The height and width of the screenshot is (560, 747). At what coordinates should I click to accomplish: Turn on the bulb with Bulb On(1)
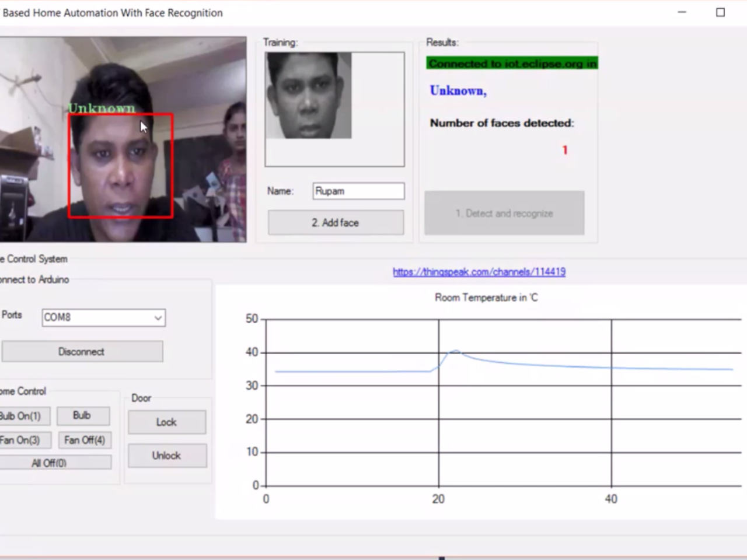[x=23, y=416]
